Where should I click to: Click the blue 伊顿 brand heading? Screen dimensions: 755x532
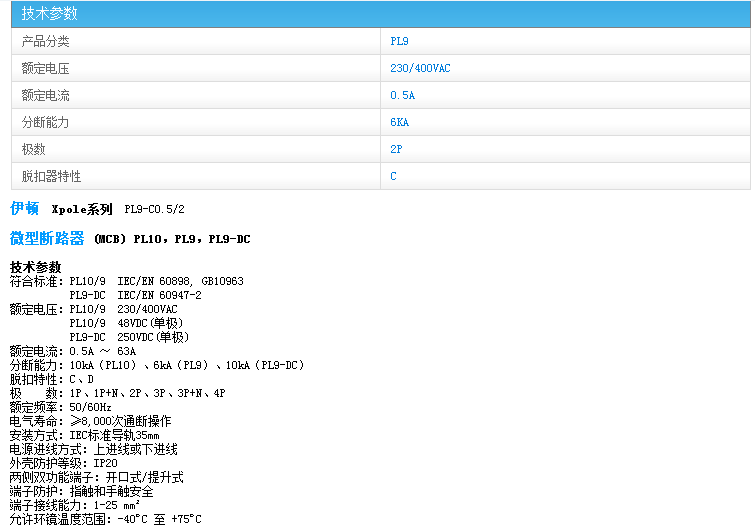point(25,209)
